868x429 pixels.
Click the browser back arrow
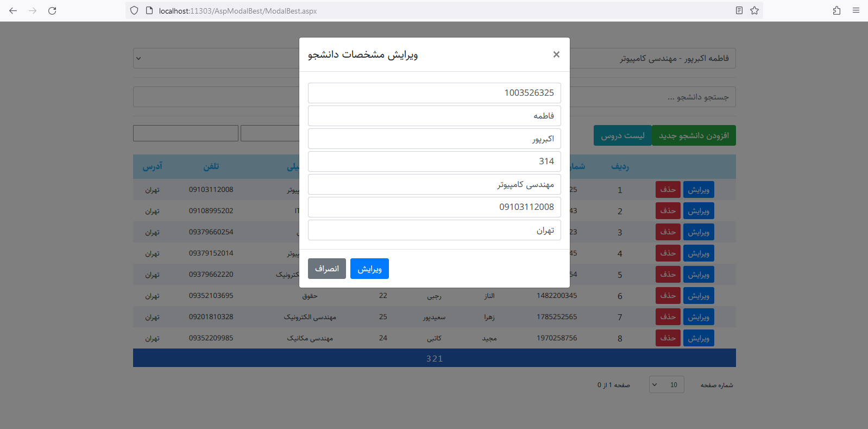(x=13, y=11)
